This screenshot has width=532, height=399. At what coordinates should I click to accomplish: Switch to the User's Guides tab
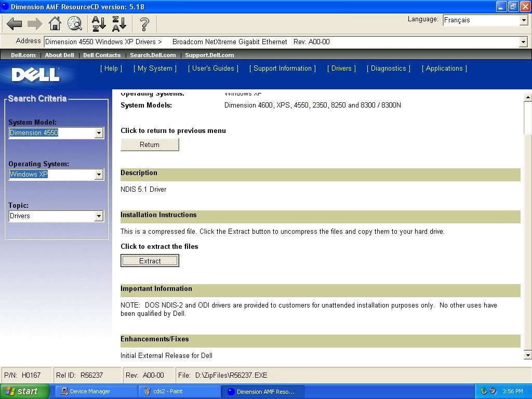(213, 68)
